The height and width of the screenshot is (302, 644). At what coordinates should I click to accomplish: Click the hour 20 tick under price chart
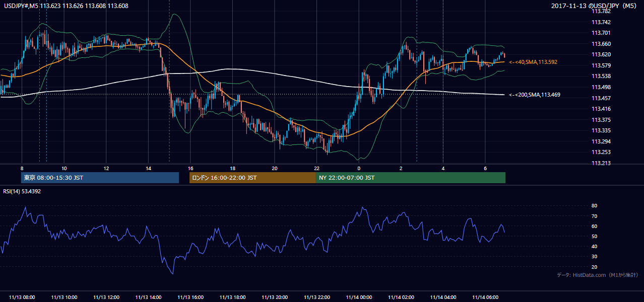[275, 168]
